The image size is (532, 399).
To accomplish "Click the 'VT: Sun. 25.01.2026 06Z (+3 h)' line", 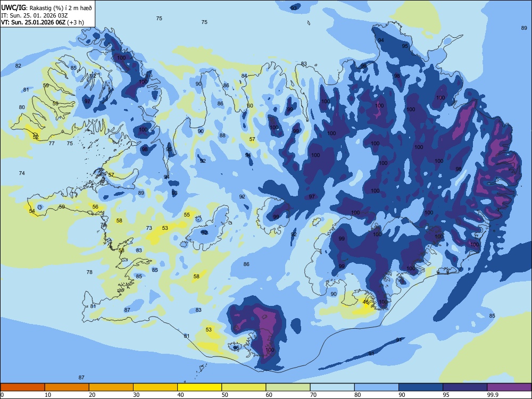I will (x=43, y=22).
